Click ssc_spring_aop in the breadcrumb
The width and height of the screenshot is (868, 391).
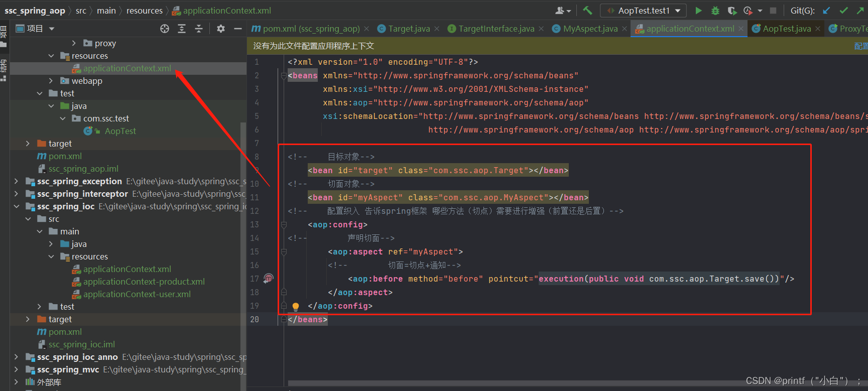35,11
